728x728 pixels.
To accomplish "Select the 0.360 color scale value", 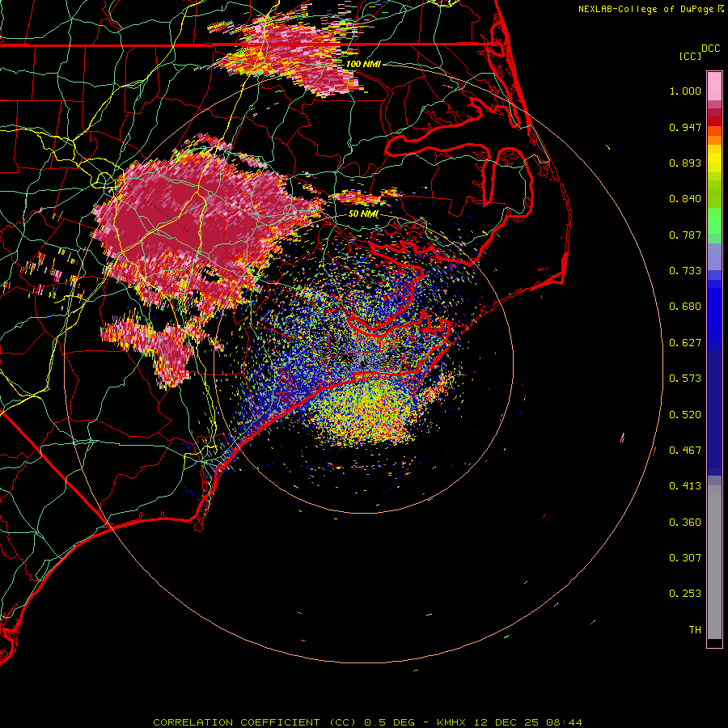I will 685,523.
